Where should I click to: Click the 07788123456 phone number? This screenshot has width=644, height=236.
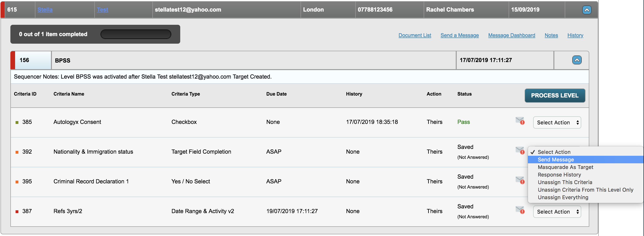(x=375, y=9)
